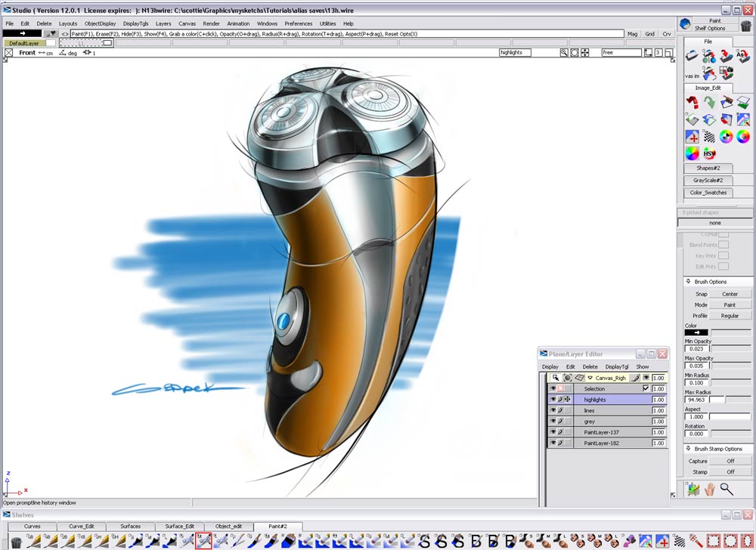Toggle paintability of the grey layer
The image size is (756, 550).
[x=560, y=420]
